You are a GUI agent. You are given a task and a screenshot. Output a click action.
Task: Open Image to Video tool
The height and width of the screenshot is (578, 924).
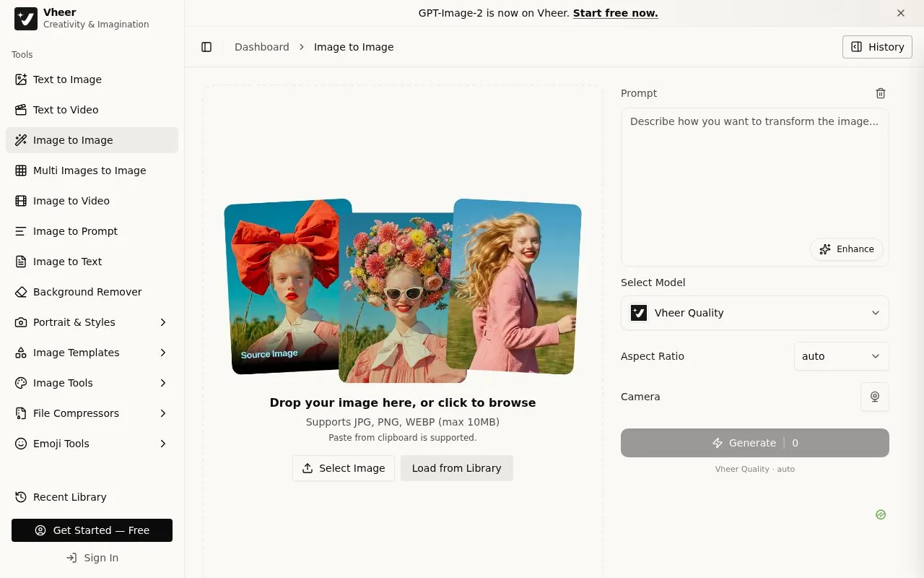pos(92,201)
